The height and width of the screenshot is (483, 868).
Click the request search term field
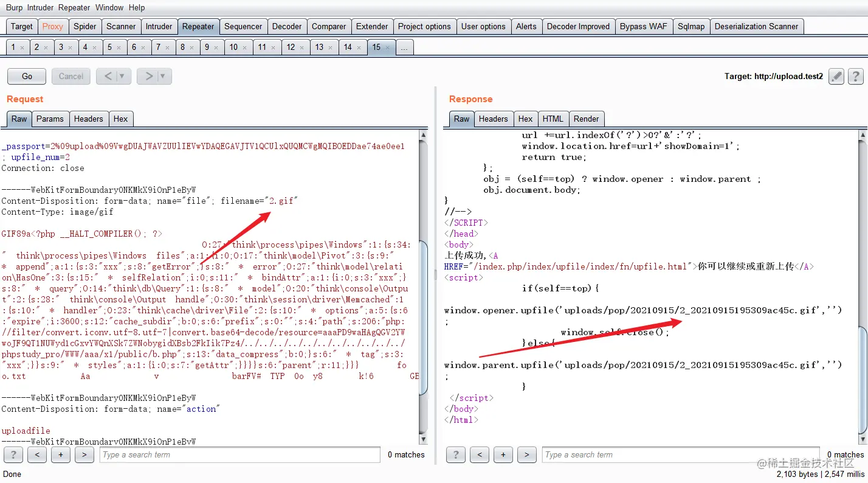tap(240, 454)
